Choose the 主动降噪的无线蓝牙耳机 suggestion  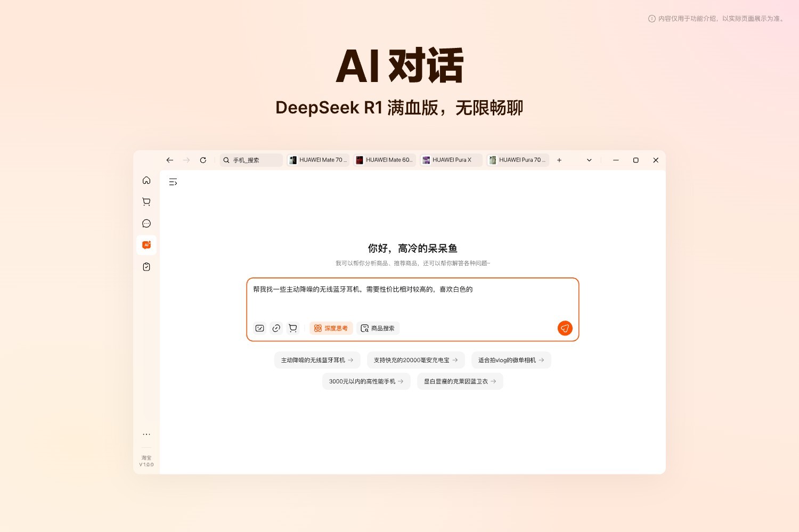[317, 361]
